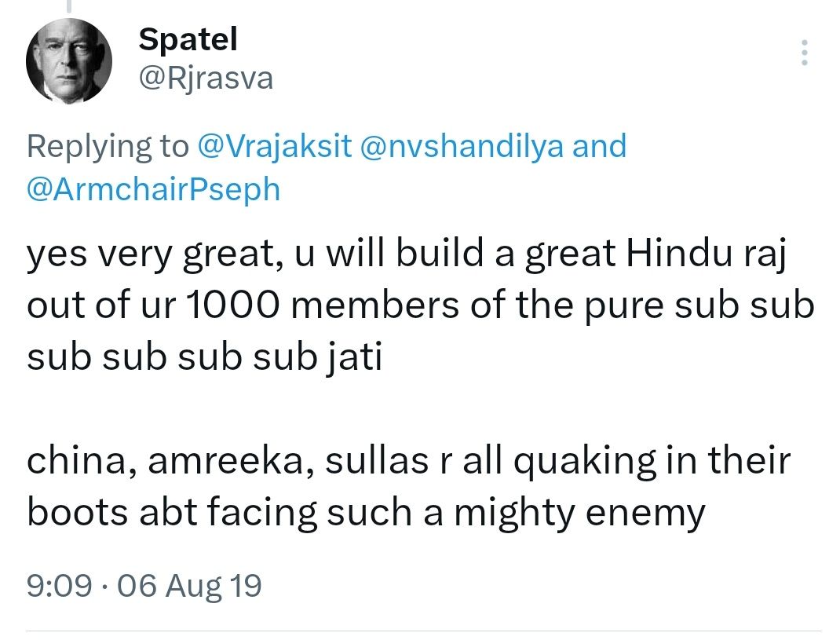Click the 06 Aug 19 date

pyautogui.click(x=189, y=585)
